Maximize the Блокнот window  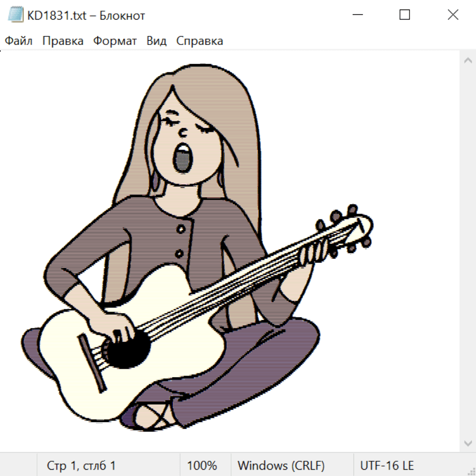pyautogui.click(x=405, y=15)
